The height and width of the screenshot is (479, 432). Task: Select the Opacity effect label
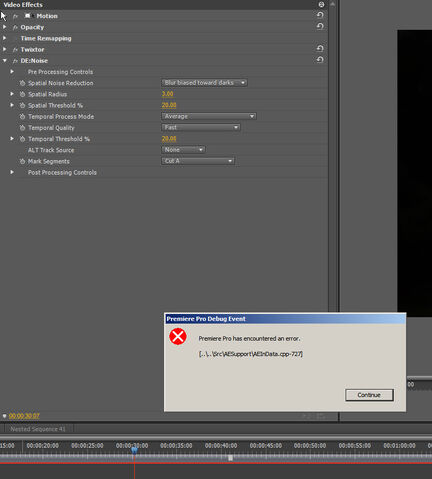coord(32,27)
